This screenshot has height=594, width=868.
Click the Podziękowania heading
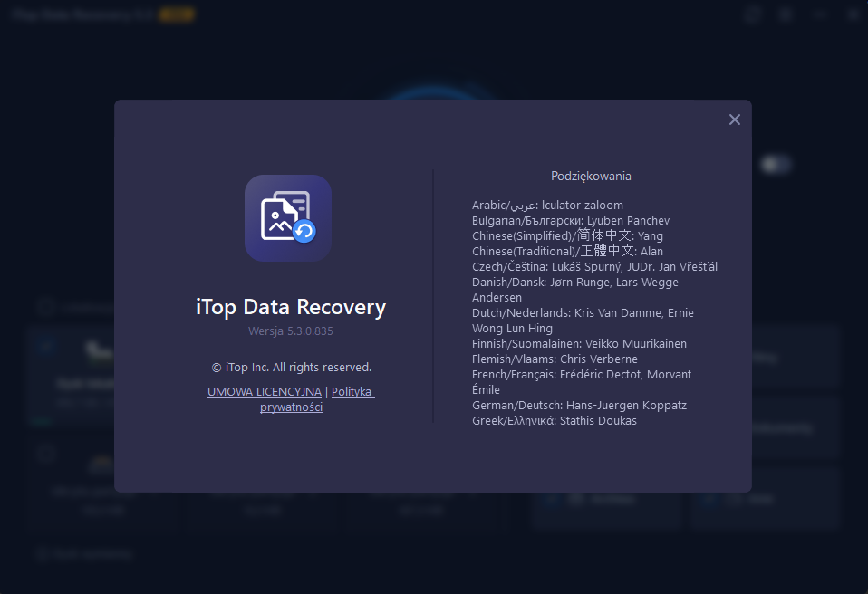pyautogui.click(x=591, y=176)
